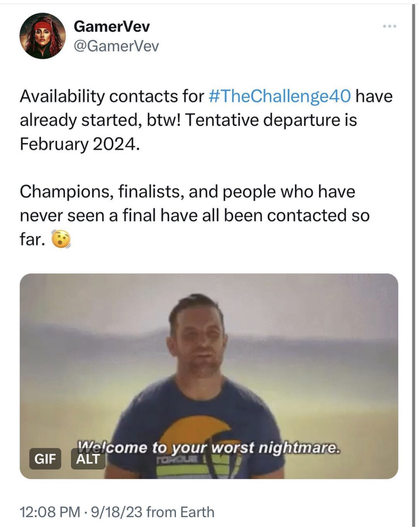418x532 pixels.
Task: Click the 9/18/23 post date
Action: coord(116,512)
